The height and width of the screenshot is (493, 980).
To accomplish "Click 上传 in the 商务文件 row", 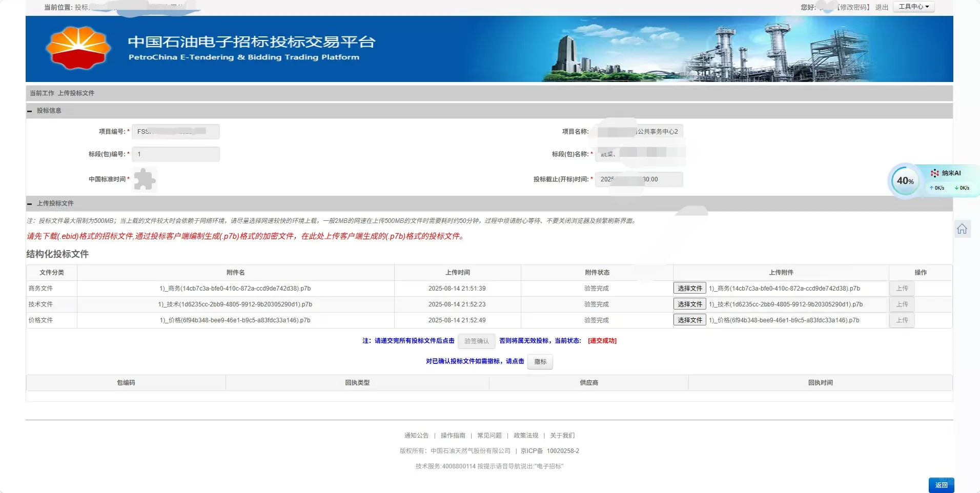I will pos(902,289).
